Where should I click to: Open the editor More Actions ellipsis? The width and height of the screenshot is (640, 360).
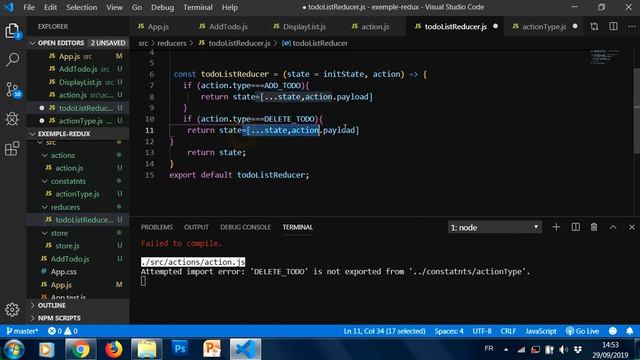click(632, 27)
